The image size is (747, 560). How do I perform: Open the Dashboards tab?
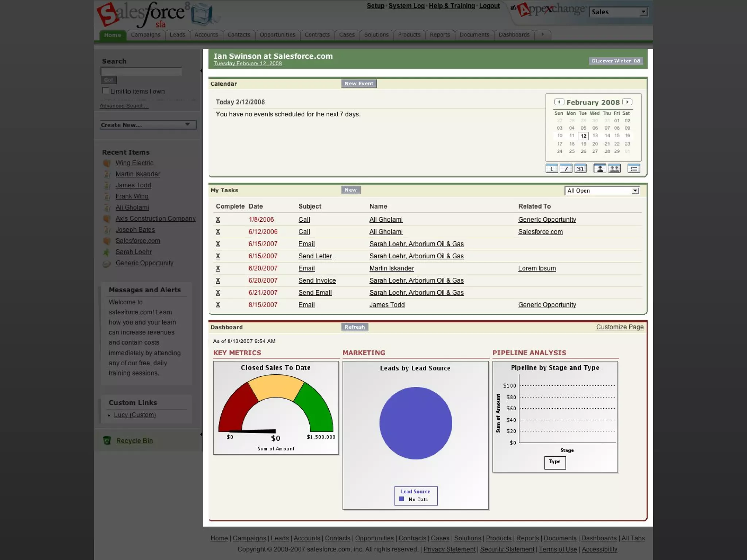pos(514,35)
